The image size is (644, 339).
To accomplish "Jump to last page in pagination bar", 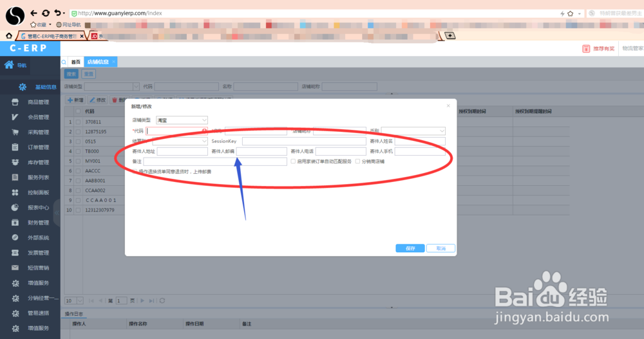I will [151, 300].
